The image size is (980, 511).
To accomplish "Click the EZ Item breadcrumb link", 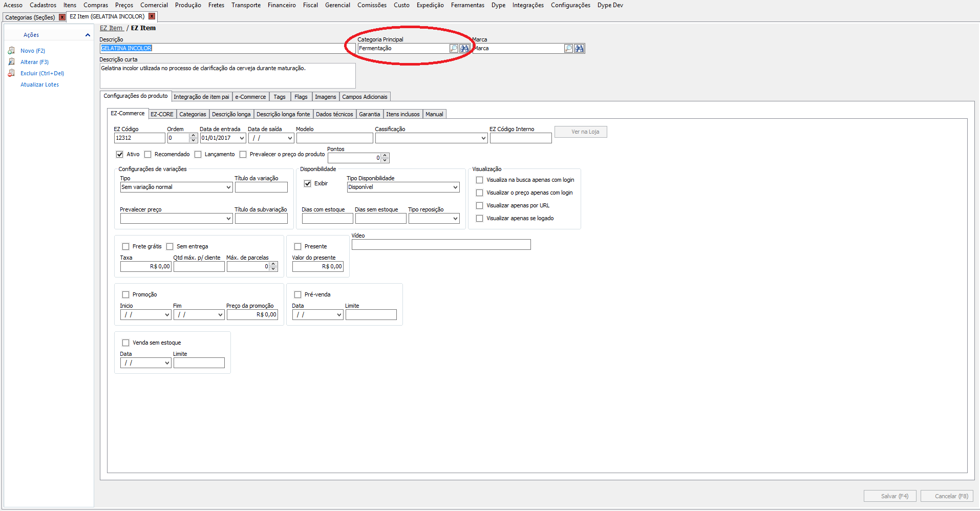I will (112, 28).
